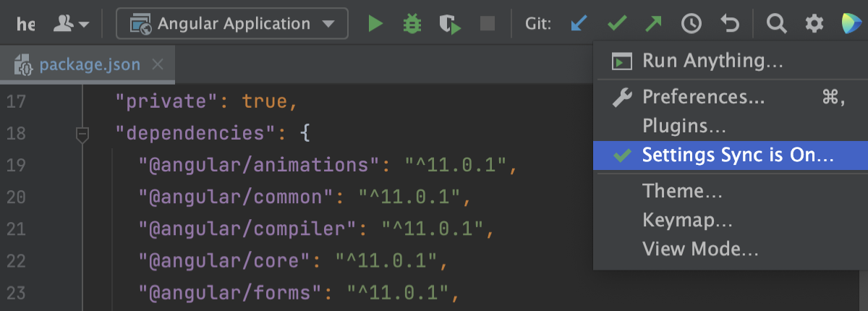This screenshot has width=868, height=311.
Task: Open the user account dropdown
Action: [x=72, y=24]
